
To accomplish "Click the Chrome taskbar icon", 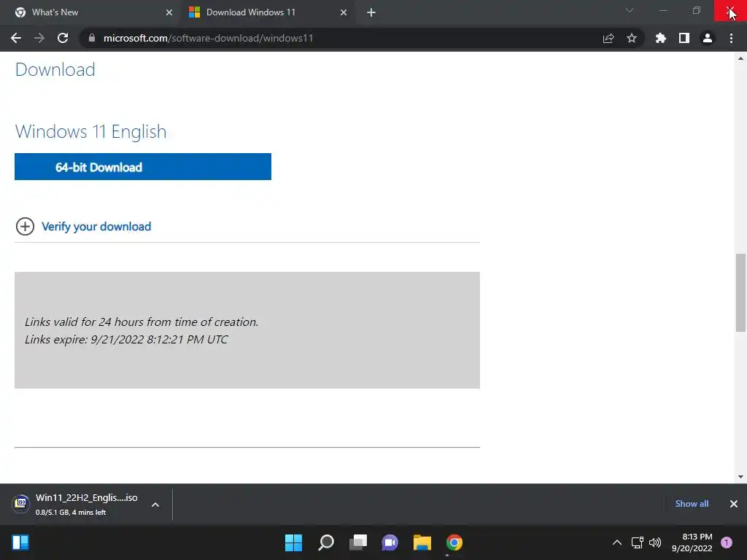I will pyautogui.click(x=454, y=542).
